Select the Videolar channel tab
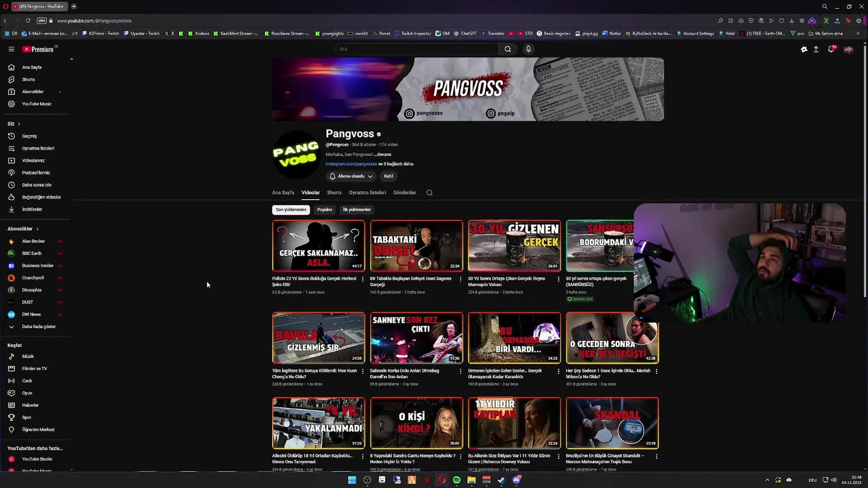Image resolution: width=868 pixels, height=488 pixels. (311, 192)
